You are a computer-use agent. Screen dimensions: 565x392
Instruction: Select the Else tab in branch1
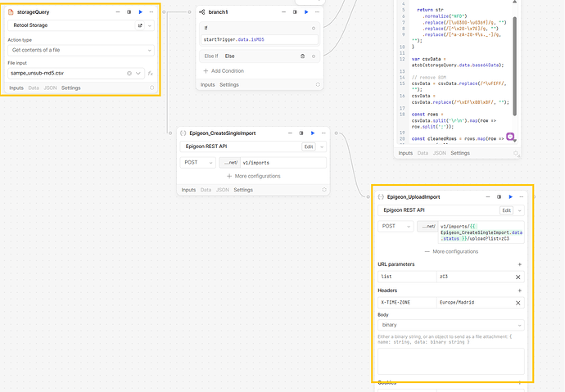point(229,56)
